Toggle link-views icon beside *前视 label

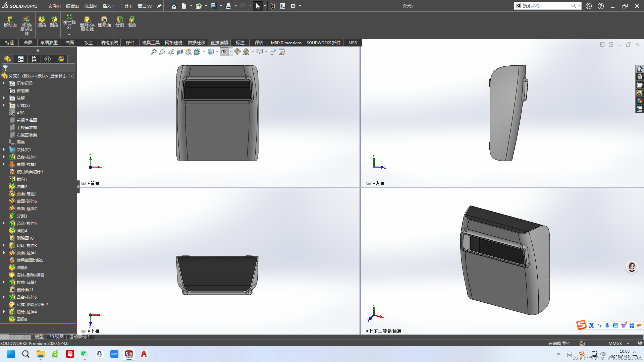click(84, 183)
